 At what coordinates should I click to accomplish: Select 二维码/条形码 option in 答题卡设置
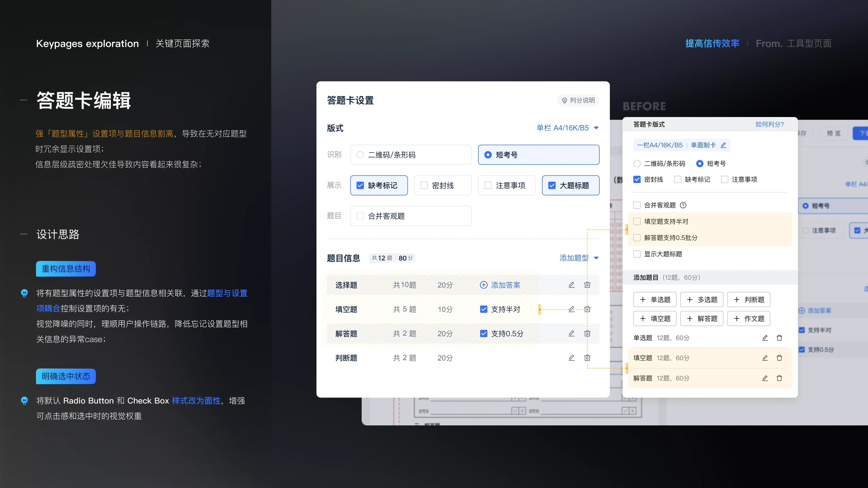[x=411, y=155]
